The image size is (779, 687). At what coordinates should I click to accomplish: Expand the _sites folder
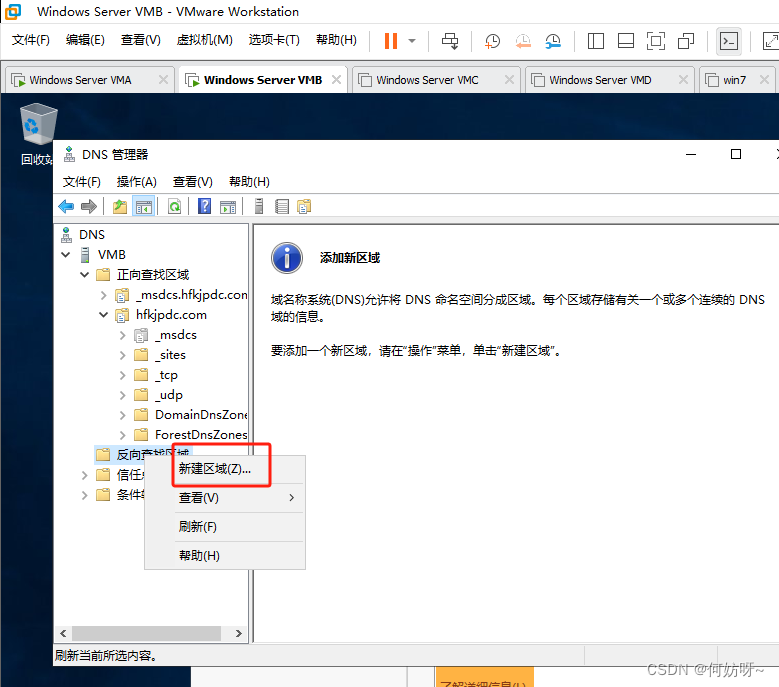tap(123, 355)
